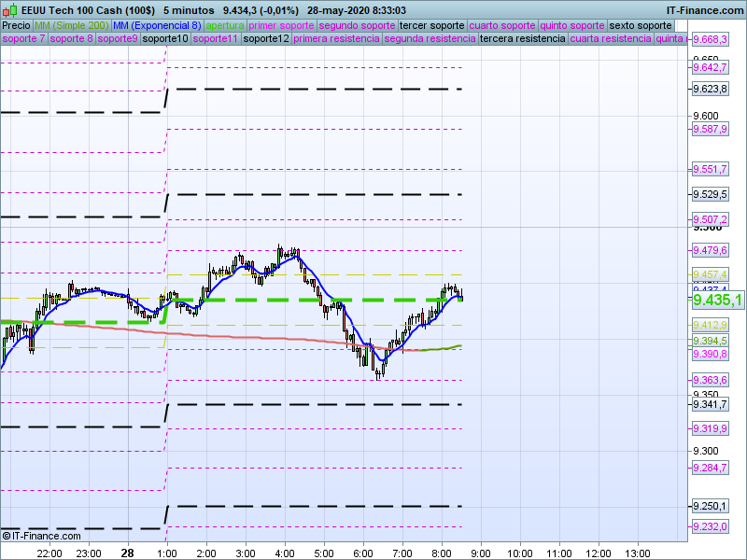The image size is (747, 560).
Task: Click the current price tag 9.435,1
Action: [x=718, y=300]
